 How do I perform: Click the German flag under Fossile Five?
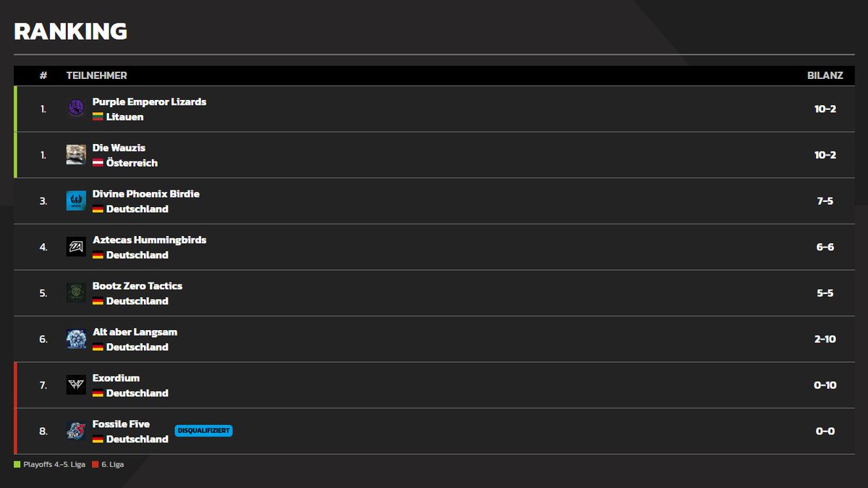[98, 439]
